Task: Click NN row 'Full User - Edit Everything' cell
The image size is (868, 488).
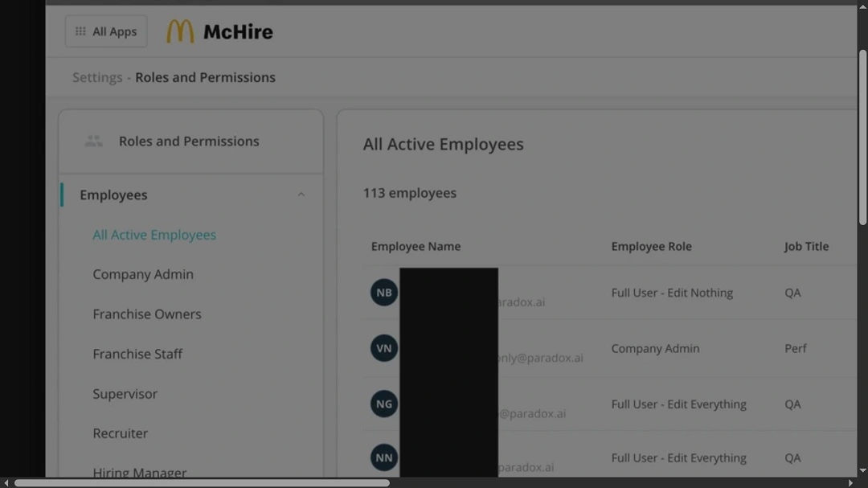Action: (678, 458)
